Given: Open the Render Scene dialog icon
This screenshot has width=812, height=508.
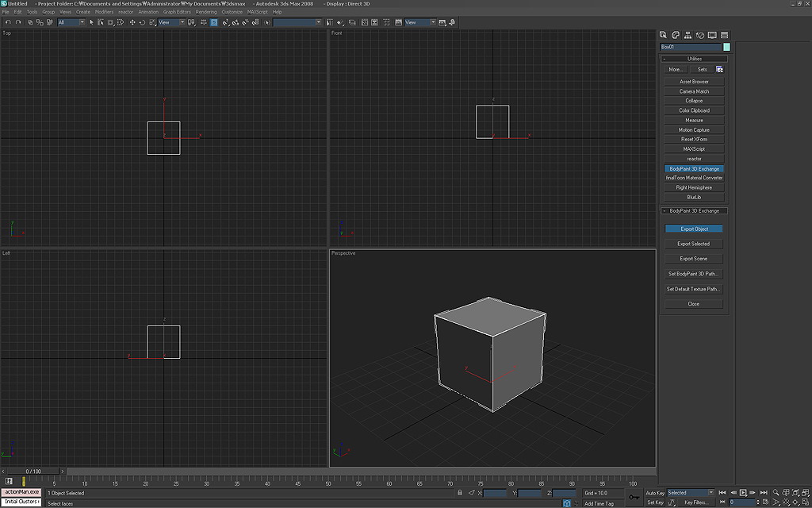Looking at the screenshot, I should click(398, 22).
